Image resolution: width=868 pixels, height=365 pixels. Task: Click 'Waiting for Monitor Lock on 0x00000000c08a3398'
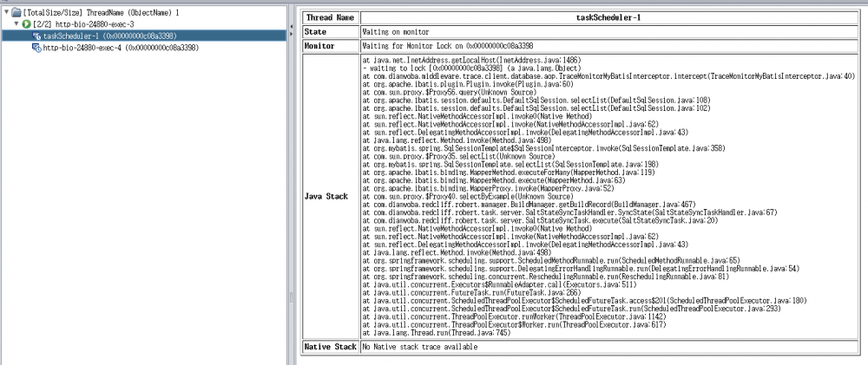(x=449, y=47)
